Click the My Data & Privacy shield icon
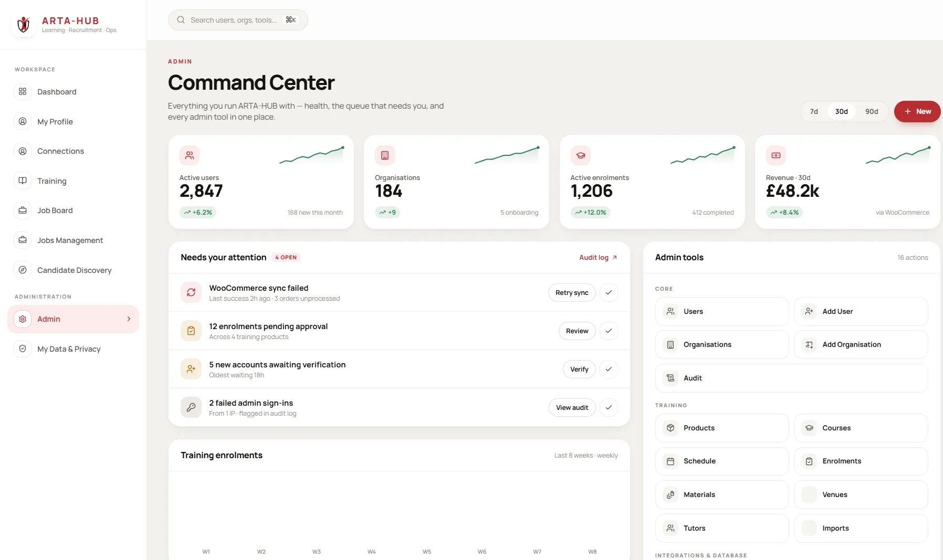The height and width of the screenshot is (560, 943). (x=23, y=348)
